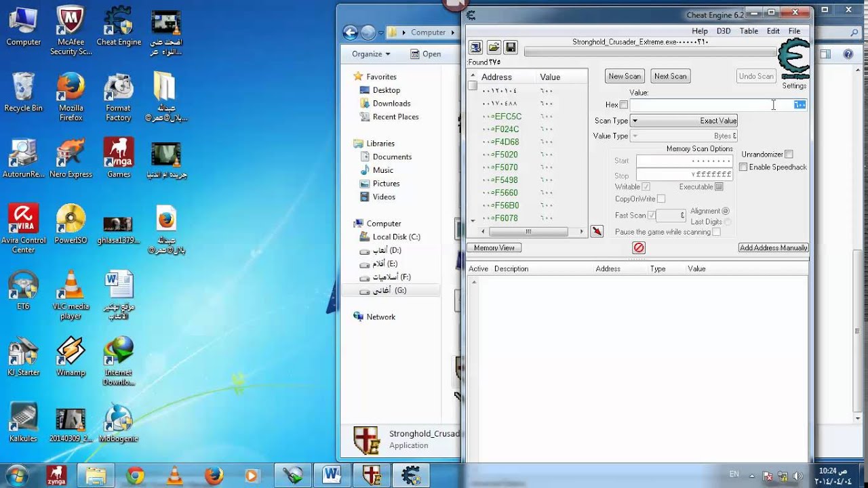Click Chrome icon in taskbar
Image resolution: width=868 pixels, height=488 pixels.
(x=135, y=475)
